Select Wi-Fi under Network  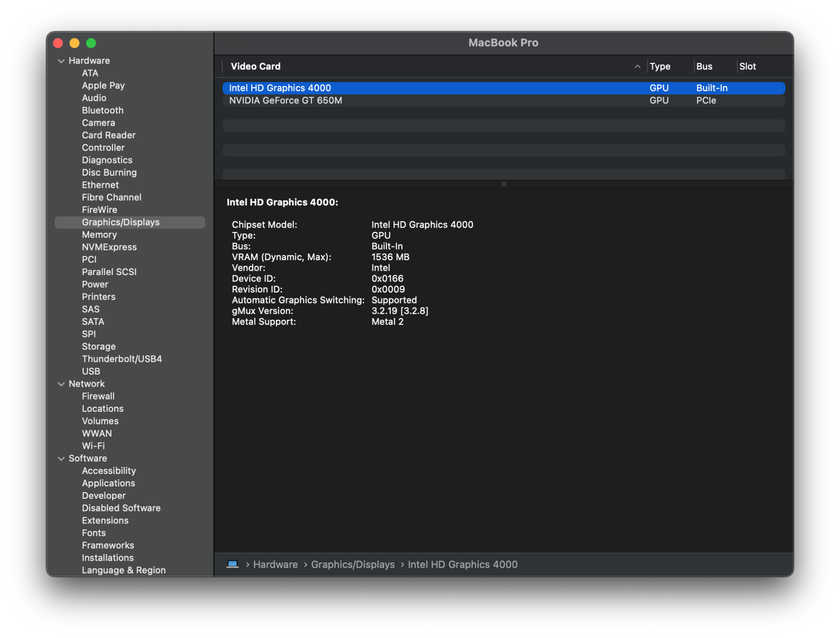click(x=93, y=446)
